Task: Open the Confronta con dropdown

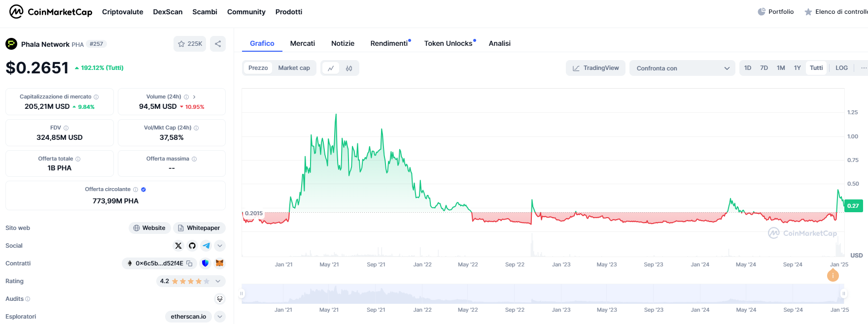Action: tap(682, 68)
